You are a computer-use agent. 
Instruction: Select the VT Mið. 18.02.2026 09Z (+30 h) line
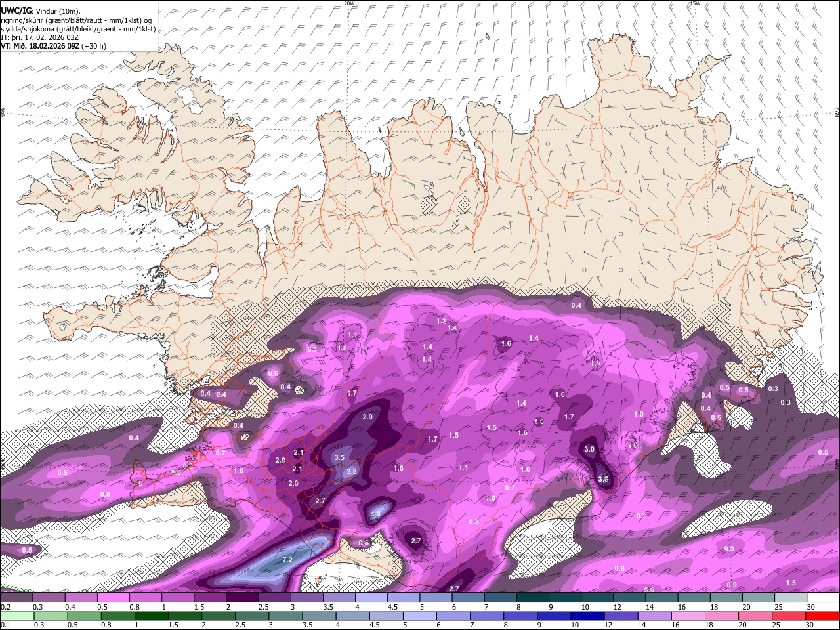(53, 46)
